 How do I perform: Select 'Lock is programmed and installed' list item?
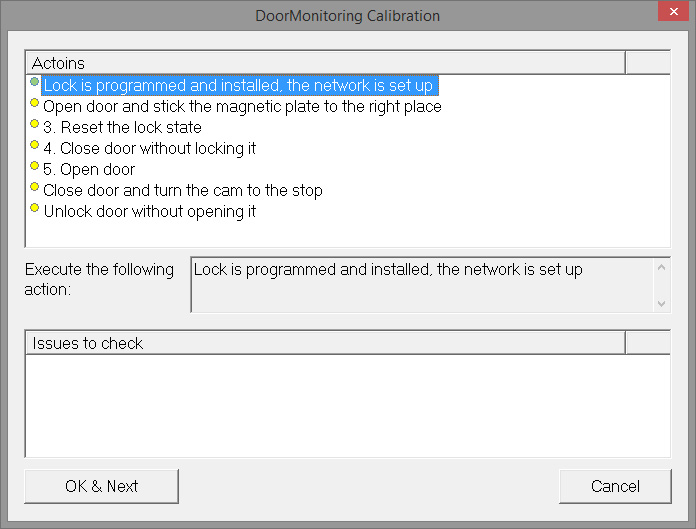click(238, 86)
